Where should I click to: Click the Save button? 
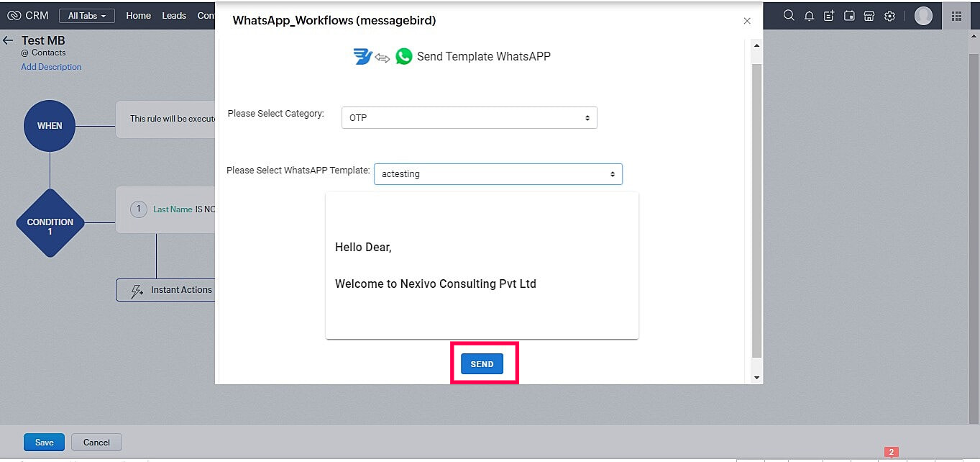click(x=44, y=442)
